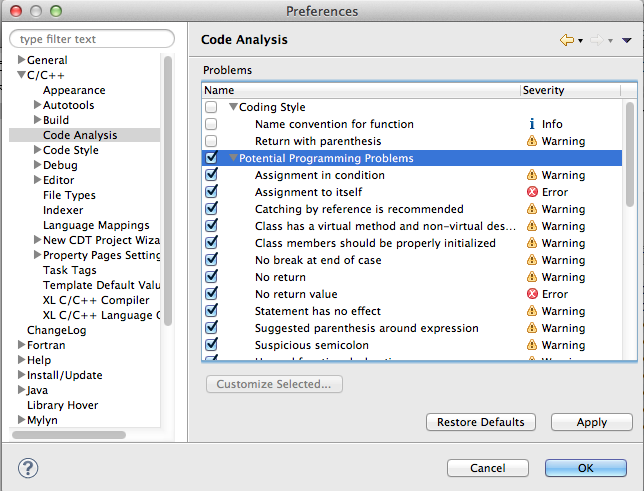This screenshot has height=491, width=644.
Task: Toggle Statement has no effect checkbox
Action: click(x=211, y=311)
